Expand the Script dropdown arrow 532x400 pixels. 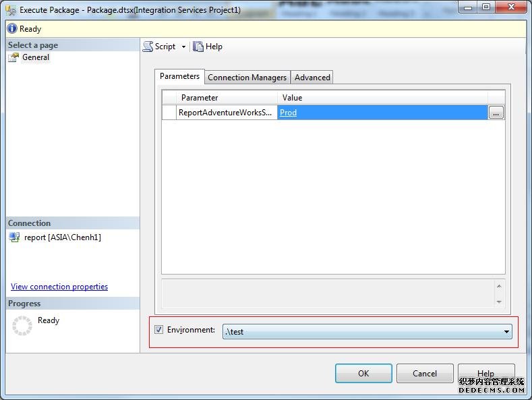click(x=183, y=47)
